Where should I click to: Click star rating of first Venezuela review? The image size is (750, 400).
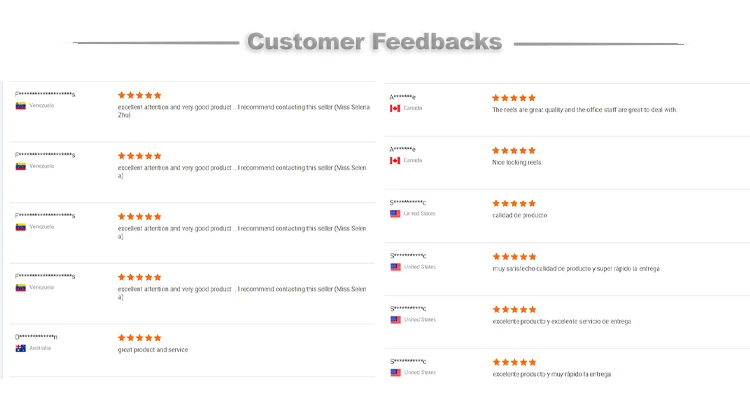[140, 95]
